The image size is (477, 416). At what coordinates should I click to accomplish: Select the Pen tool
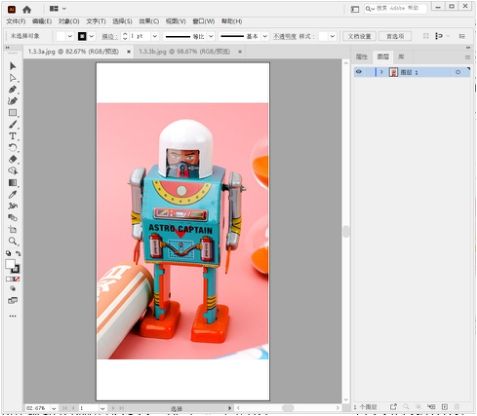point(13,89)
